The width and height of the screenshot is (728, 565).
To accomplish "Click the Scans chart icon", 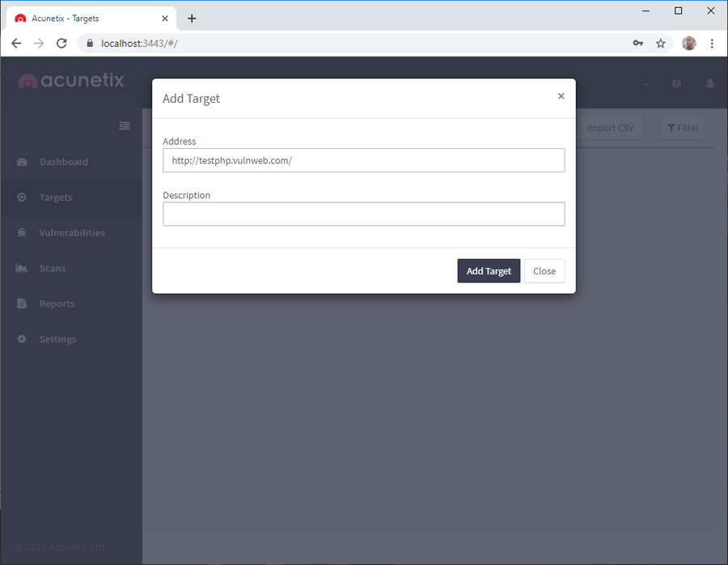I will pos(22,268).
